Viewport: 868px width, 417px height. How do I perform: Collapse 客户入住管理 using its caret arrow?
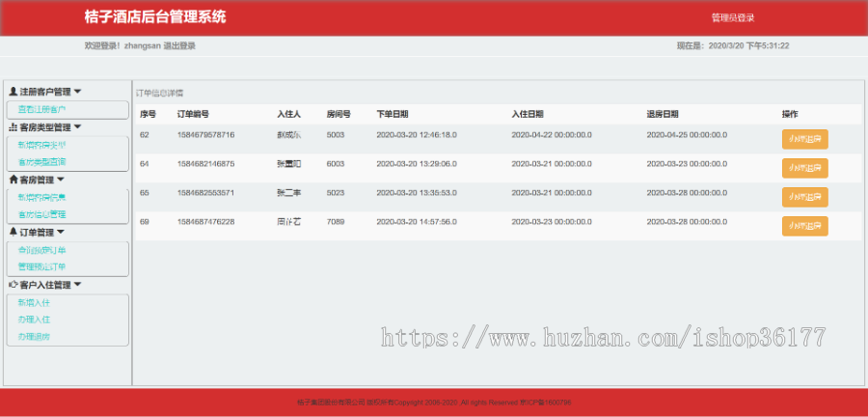(77, 285)
